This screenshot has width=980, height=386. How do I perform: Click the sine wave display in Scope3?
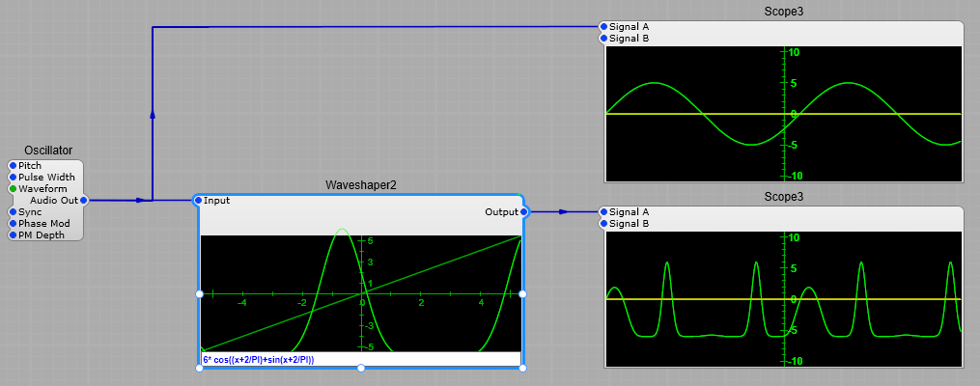tap(783, 114)
